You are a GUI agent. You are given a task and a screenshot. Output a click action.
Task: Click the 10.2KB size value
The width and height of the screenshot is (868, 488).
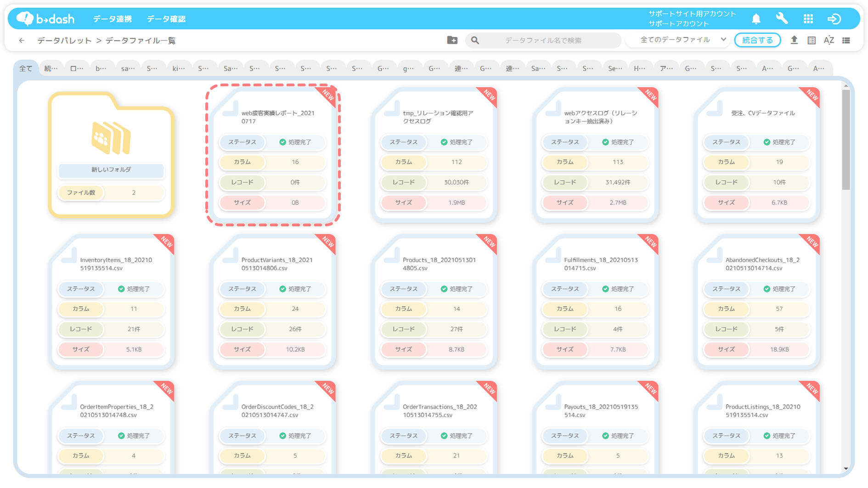point(295,349)
